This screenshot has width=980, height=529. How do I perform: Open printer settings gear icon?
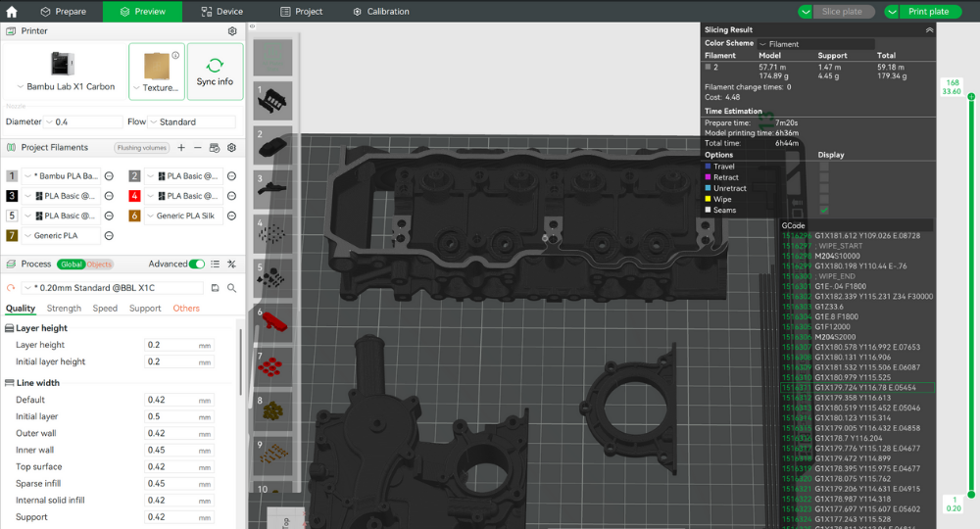click(x=232, y=31)
